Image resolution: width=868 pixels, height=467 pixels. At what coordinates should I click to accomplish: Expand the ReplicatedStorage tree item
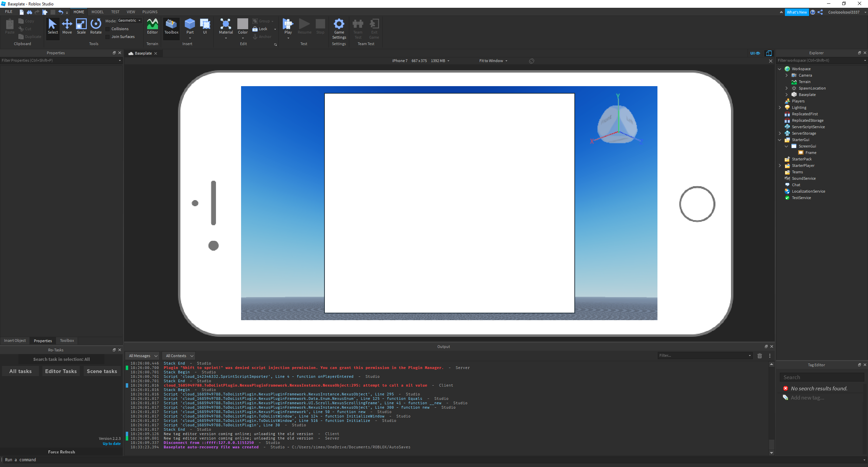coord(782,120)
